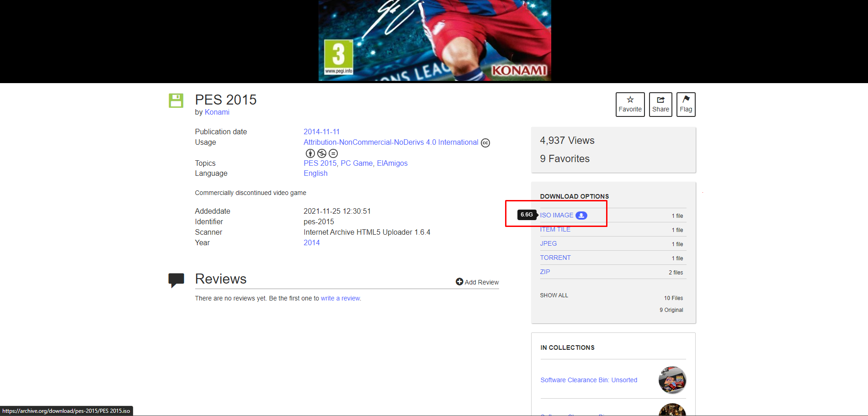Click the Add Review text link
868x416 pixels.
481,282
